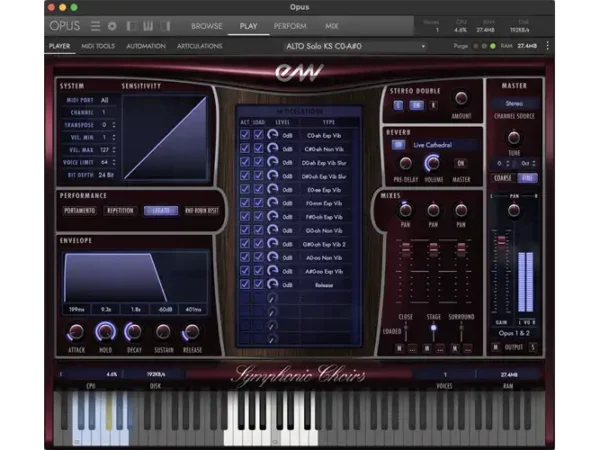Click the green Purge status indicator
Image resolution: width=600 pixels, height=450 pixels.
493,46
